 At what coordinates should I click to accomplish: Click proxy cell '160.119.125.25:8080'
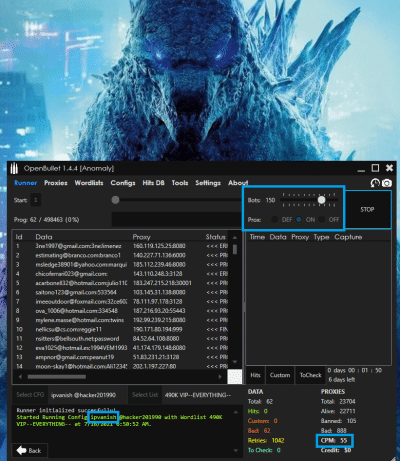coord(159,246)
